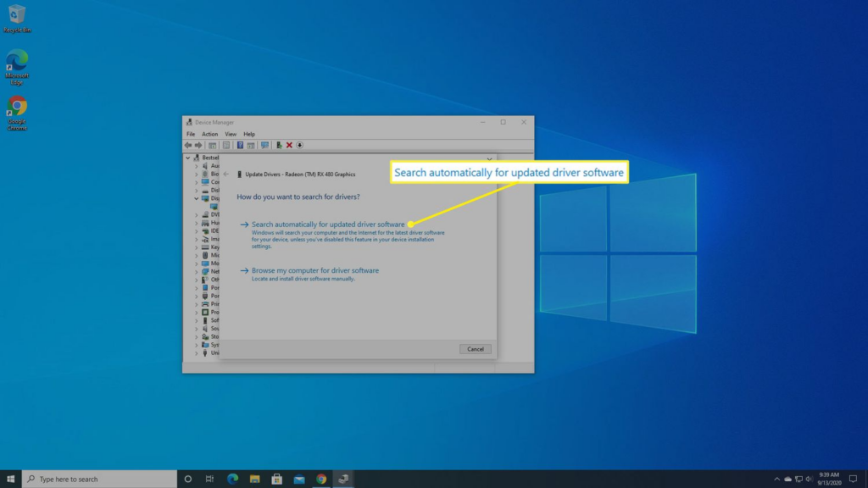Image resolution: width=868 pixels, height=488 pixels.
Task: Show hidden icons tray chevron
Action: (776, 480)
